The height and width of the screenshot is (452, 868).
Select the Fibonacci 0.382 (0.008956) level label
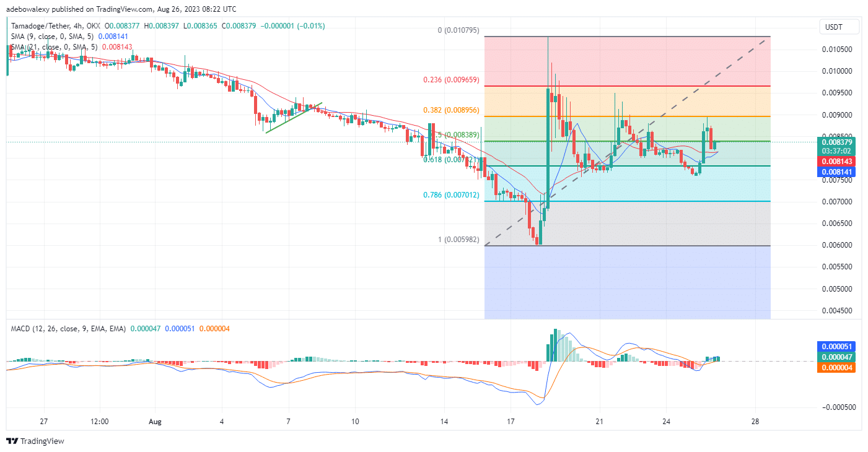point(452,109)
